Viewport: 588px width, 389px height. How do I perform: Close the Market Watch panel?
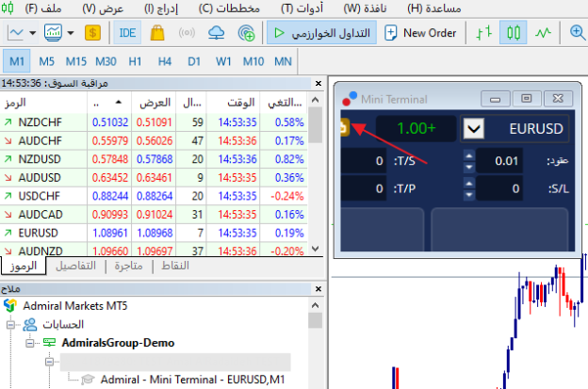coord(318,83)
